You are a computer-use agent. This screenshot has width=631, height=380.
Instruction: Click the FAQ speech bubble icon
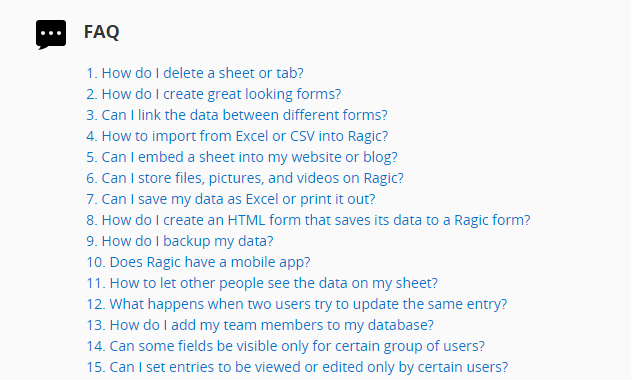pos(51,35)
